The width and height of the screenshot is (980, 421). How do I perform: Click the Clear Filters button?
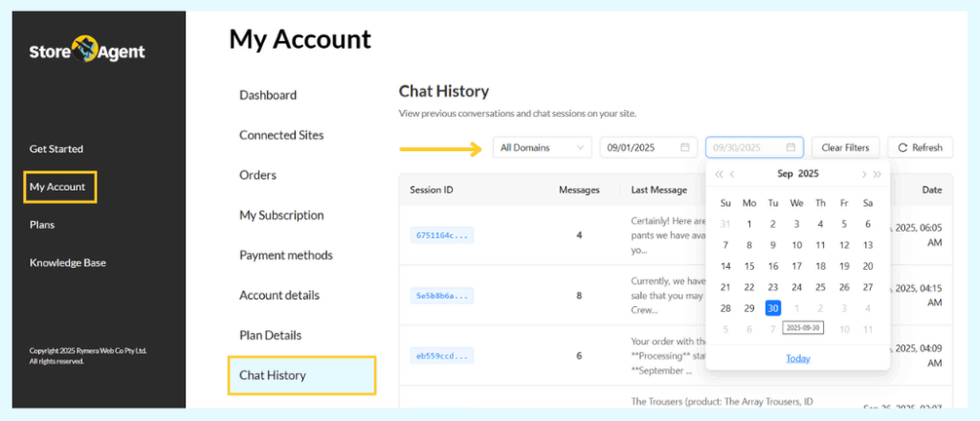(x=845, y=147)
